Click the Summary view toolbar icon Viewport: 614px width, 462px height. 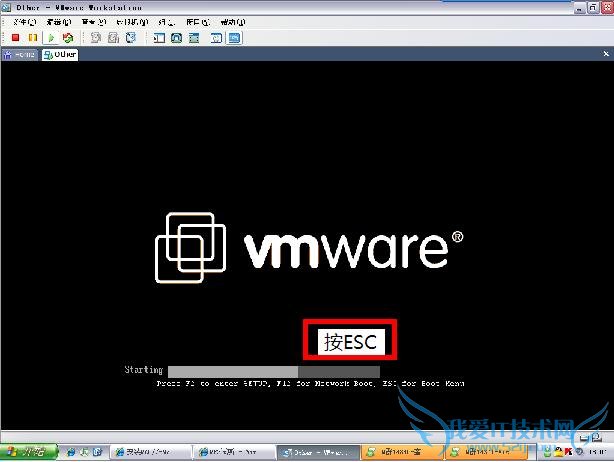pos(216,38)
